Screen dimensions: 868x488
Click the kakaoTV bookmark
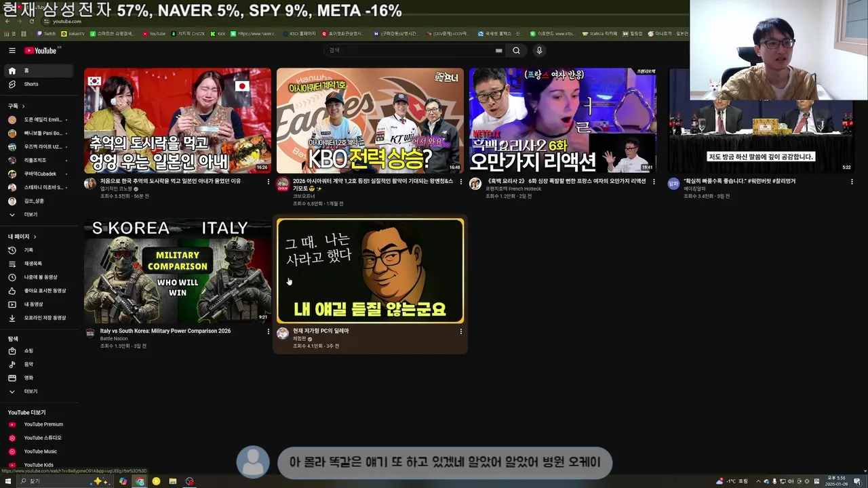pos(73,33)
